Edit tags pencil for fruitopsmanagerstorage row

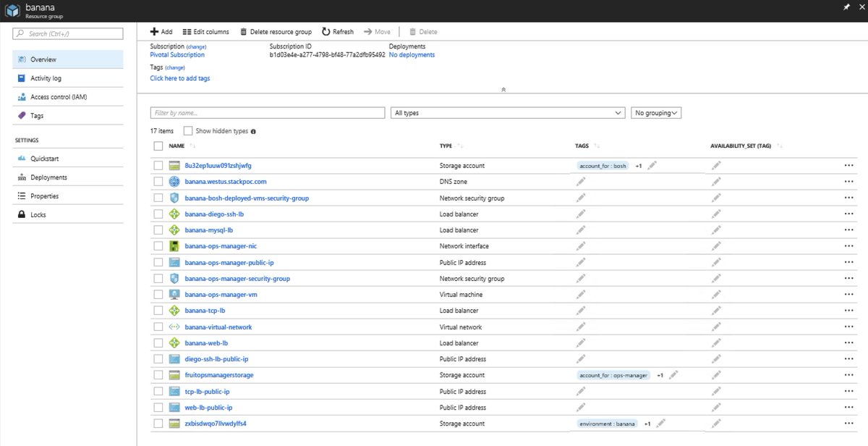tap(674, 375)
